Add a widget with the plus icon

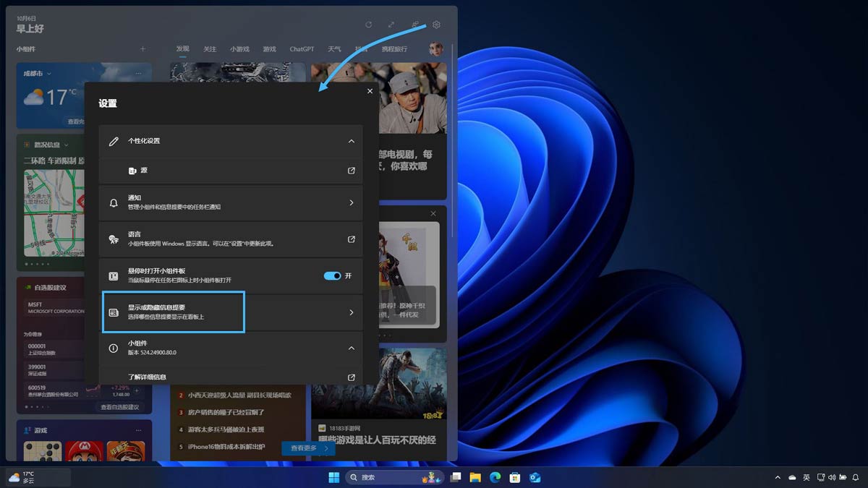pos(142,49)
